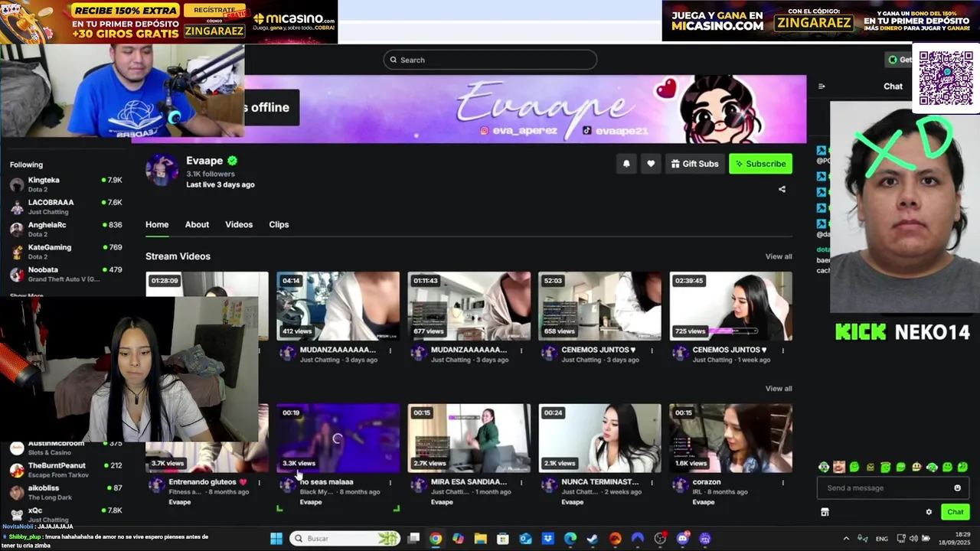Open TheBurntPeanut in the sidebar

tap(66, 470)
